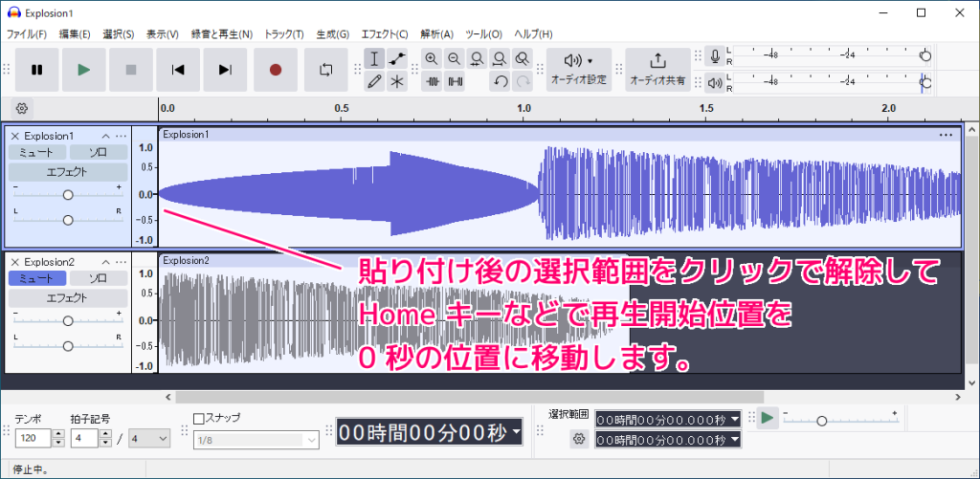Click Fit Selection to Width icon

tap(477, 59)
